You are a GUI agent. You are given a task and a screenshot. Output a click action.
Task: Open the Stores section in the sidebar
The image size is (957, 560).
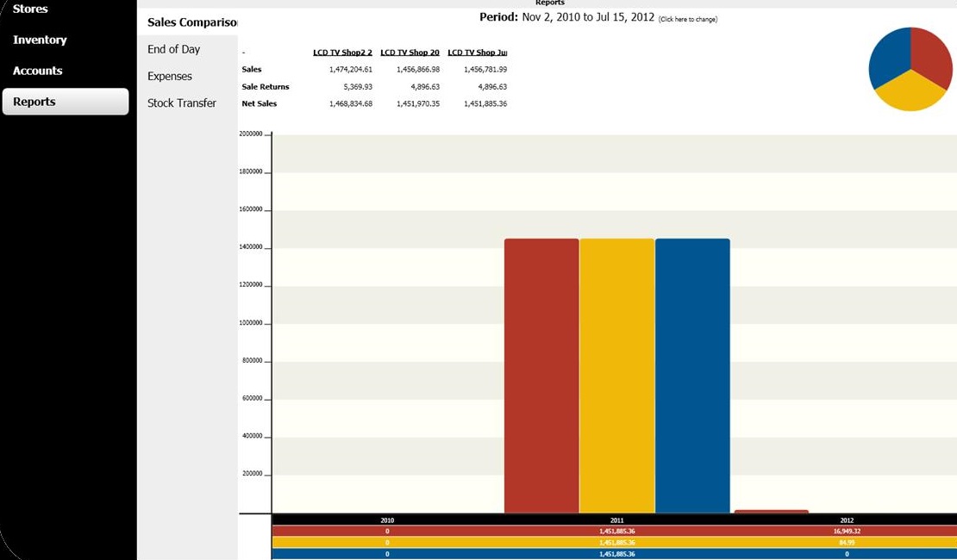pos(29,9)
